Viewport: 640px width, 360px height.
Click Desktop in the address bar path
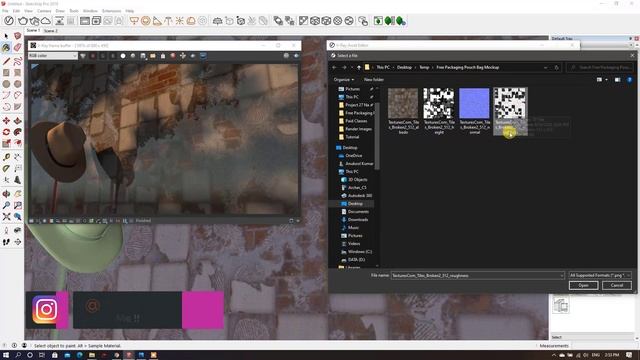(x=404, y=67)
